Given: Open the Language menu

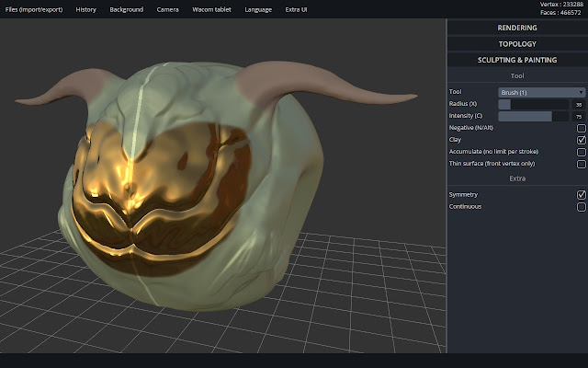Looking at the screenshot, I should [258, 9].
